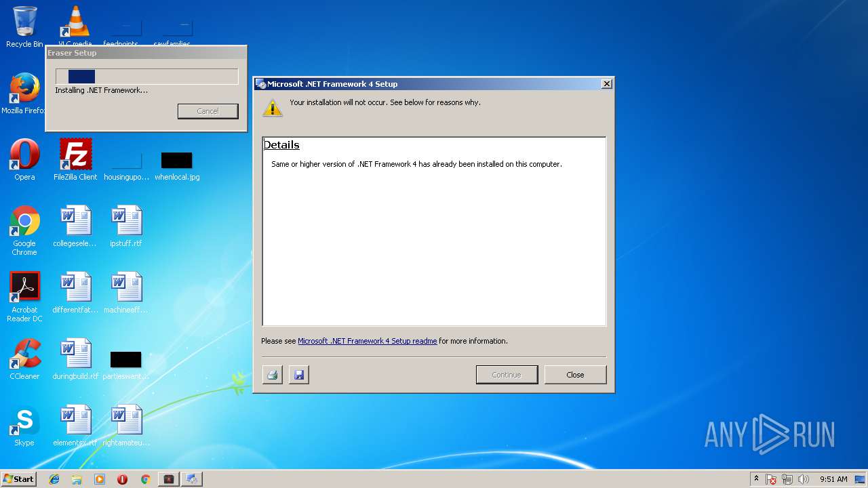Screen dimensions: 868x488
Task: Select the Google Chrome desktop shortcut
Action: coord(24,230)
